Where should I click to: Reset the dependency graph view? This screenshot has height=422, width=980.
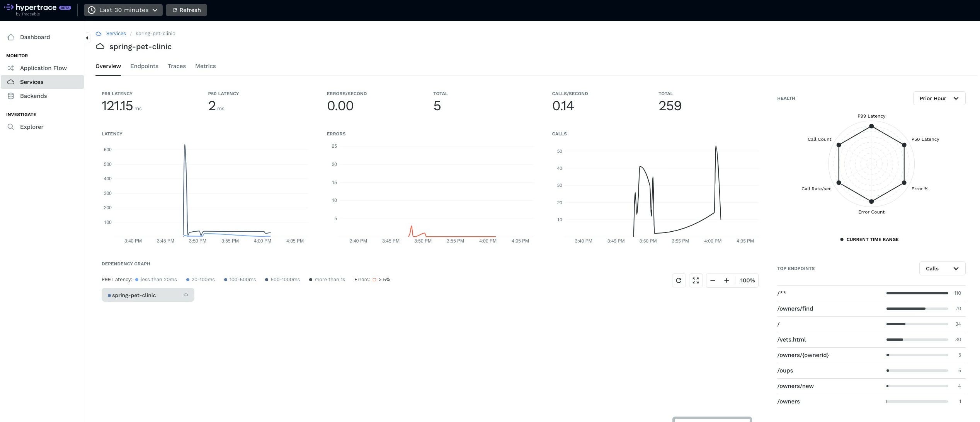[x=679, y=280]
